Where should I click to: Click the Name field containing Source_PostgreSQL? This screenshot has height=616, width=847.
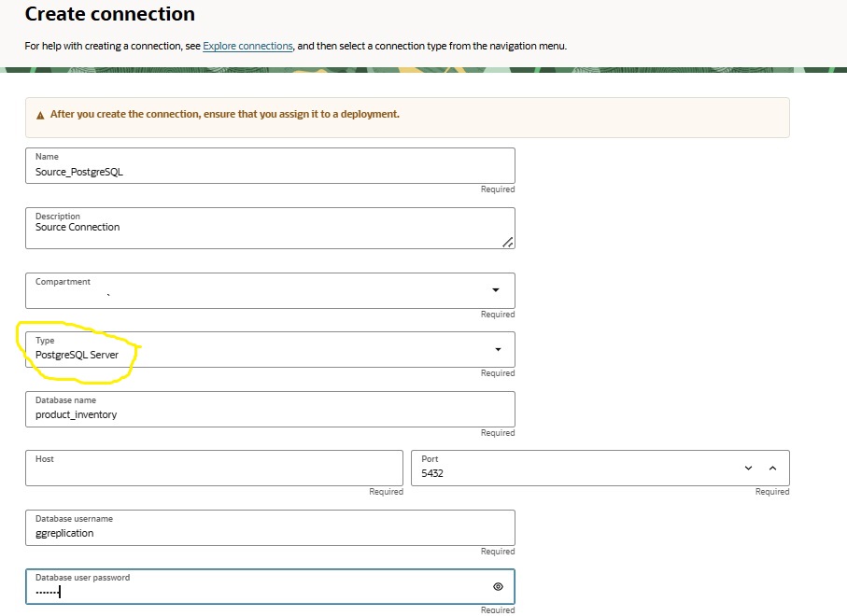point(270,166)
